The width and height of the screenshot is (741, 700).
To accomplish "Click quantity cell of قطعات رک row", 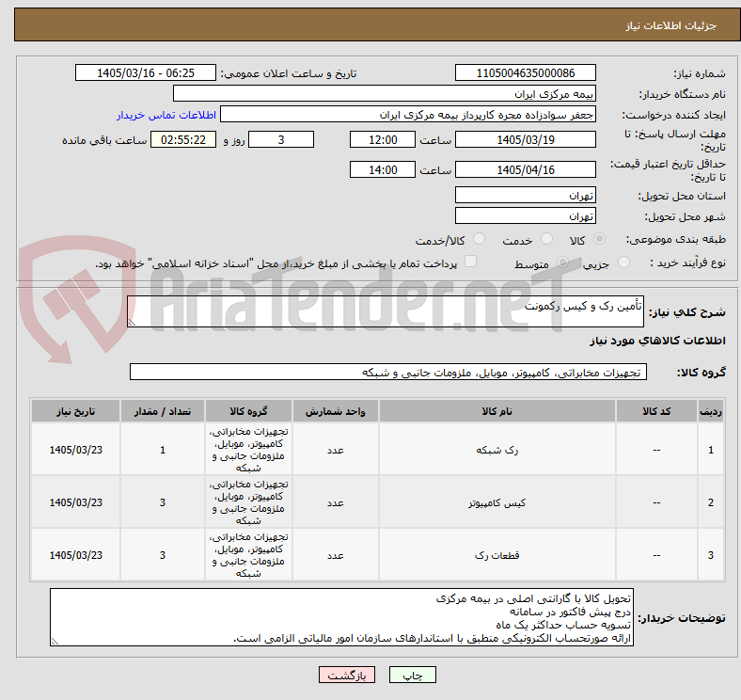I will point(163,555).
